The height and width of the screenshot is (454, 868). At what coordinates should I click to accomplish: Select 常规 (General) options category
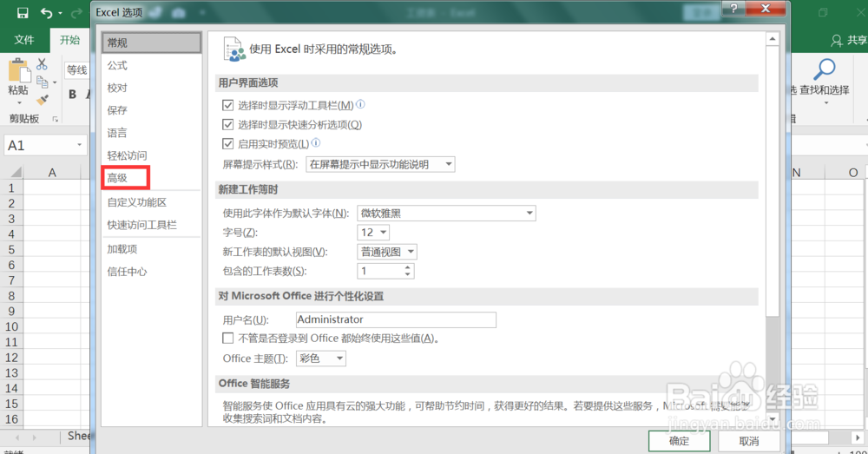pos(151,43)
